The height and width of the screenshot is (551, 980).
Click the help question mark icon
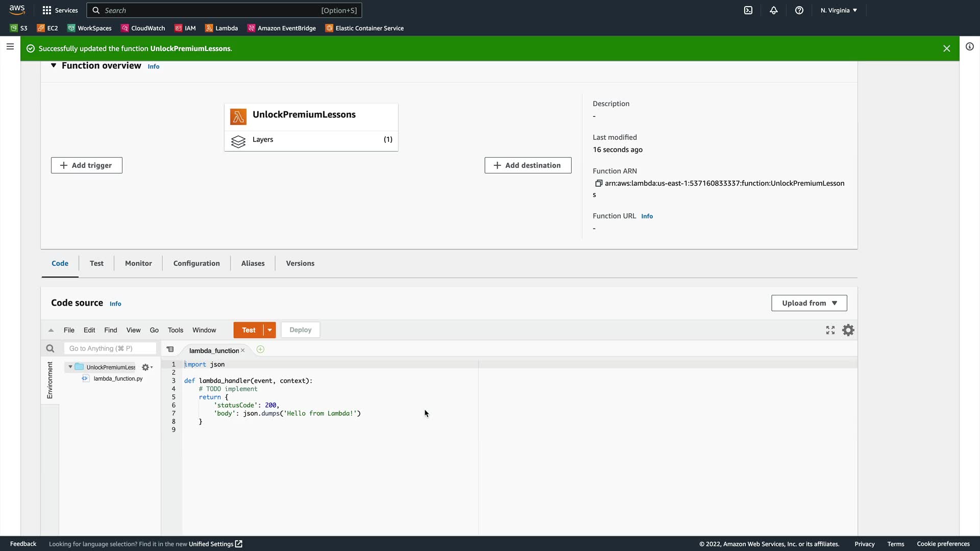click(799, 10)
